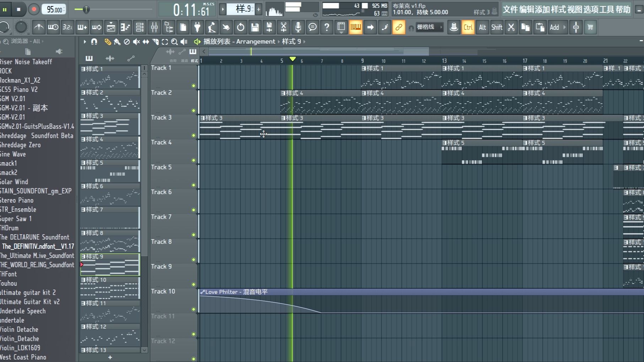Open the 编辑 menu
Image resolution: width=644 pixels, height=362 pixels.
(x=526, y=9)
